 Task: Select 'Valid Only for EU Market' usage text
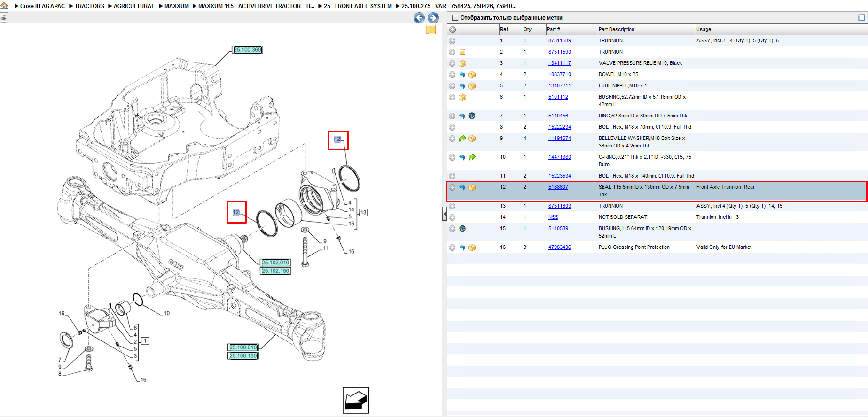tap(724, 247)
